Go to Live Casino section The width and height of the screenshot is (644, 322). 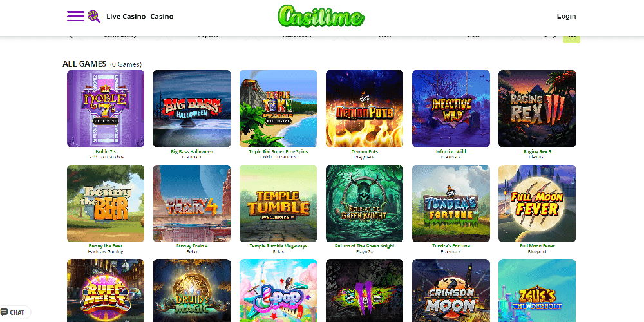point(126,17)
